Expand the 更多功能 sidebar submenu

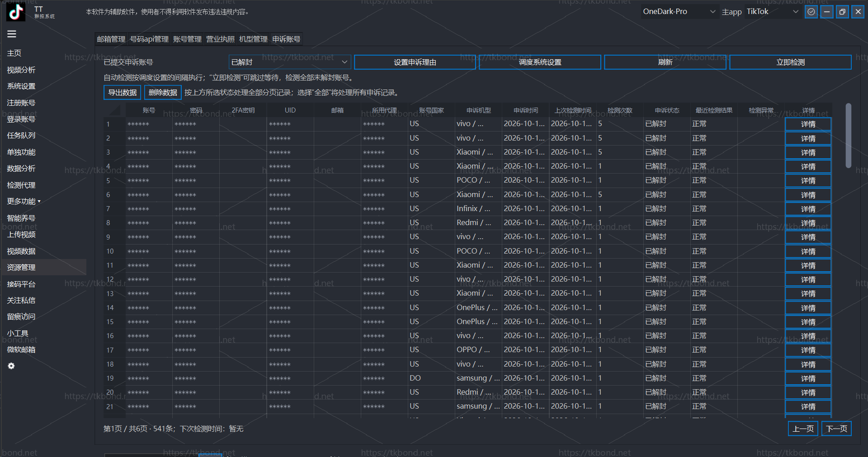tap(24, 202)
